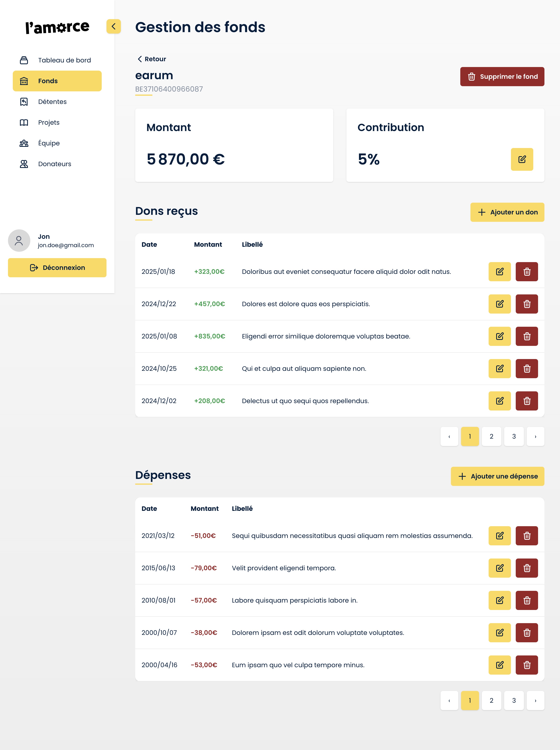
Task: Delete the +208,00€ donation
Action: tap(526, 401)
